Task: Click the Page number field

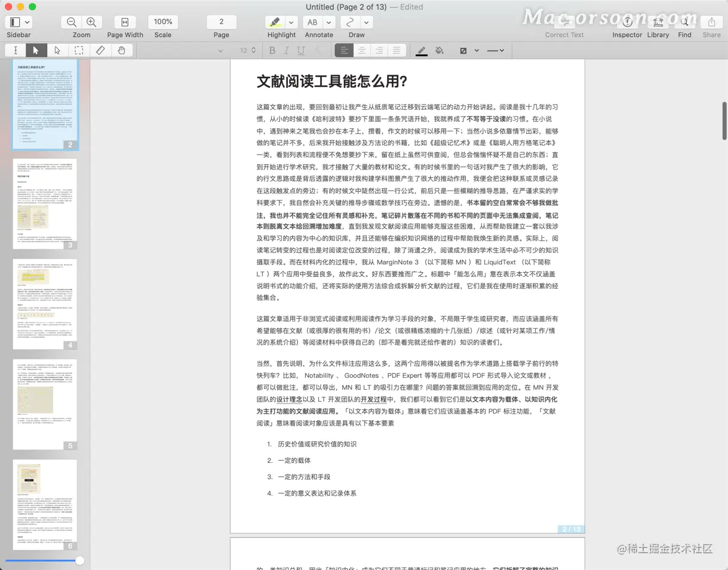Action: 221,22
